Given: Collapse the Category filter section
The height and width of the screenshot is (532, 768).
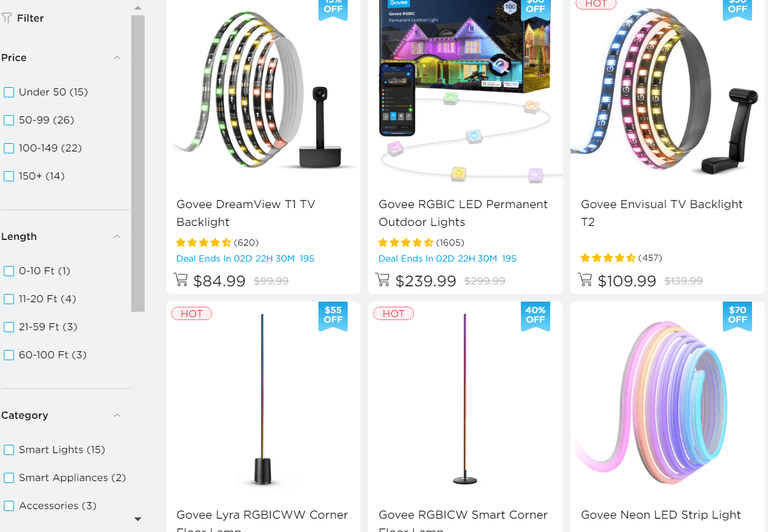Looking at the screenshot, I should tap(117, 416).
